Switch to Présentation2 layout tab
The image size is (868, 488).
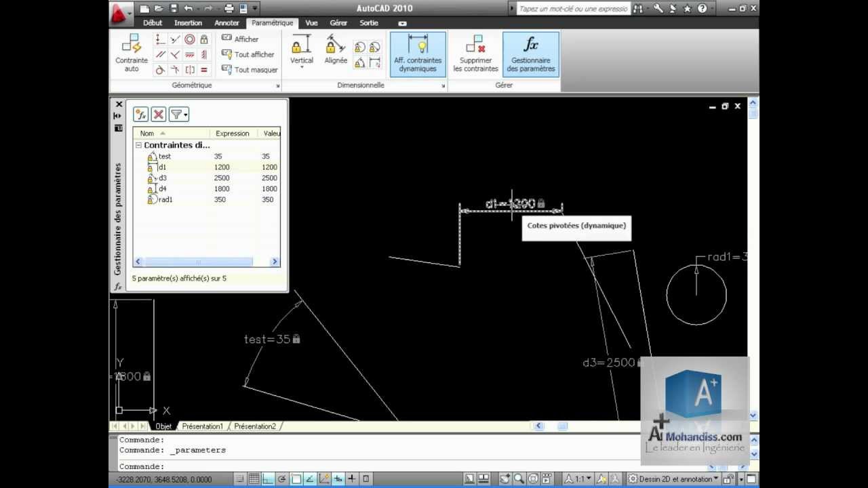tap(255, 426)
